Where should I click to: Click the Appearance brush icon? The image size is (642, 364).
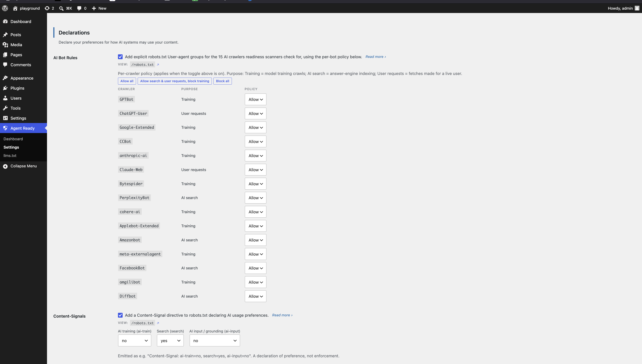[x=5, y=78]
